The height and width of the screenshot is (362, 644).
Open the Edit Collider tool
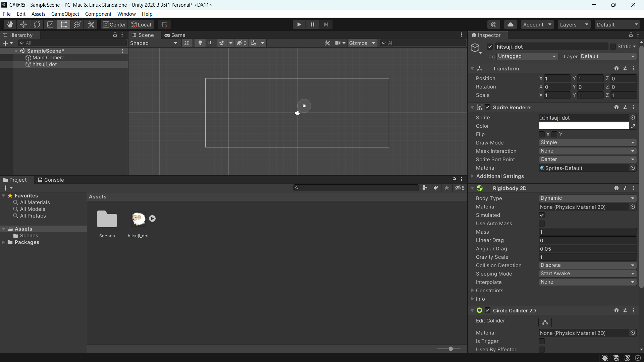545,322
